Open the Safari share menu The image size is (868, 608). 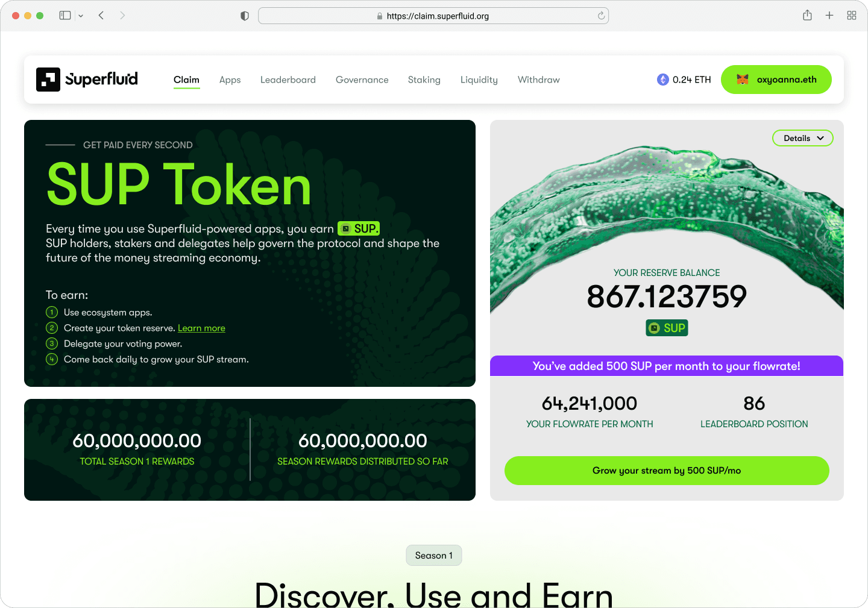click(x=807, y=15)
